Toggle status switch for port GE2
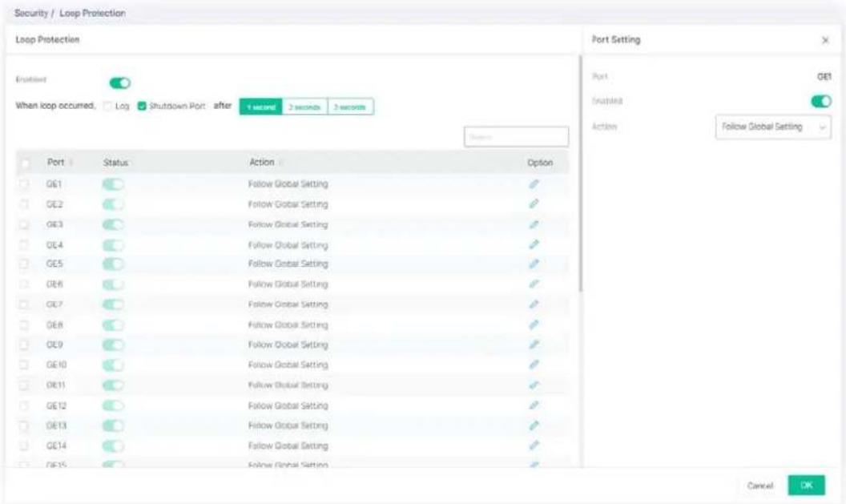This screenshot has height=504, width=846. 113,204
